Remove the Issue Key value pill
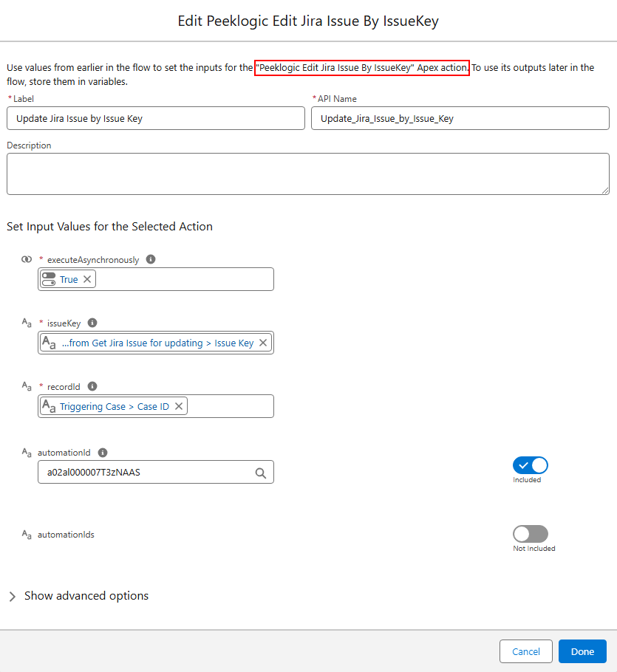This screenshot has height=672, width=617. tap(263, 343)
